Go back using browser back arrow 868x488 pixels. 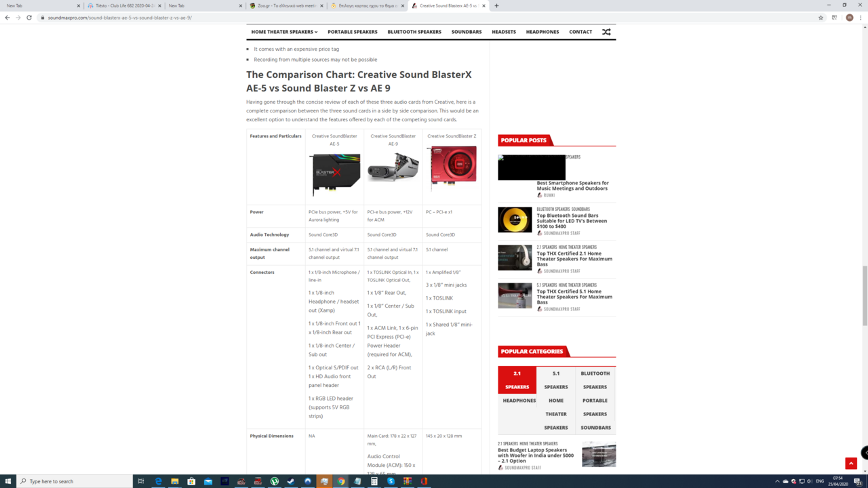7,18
